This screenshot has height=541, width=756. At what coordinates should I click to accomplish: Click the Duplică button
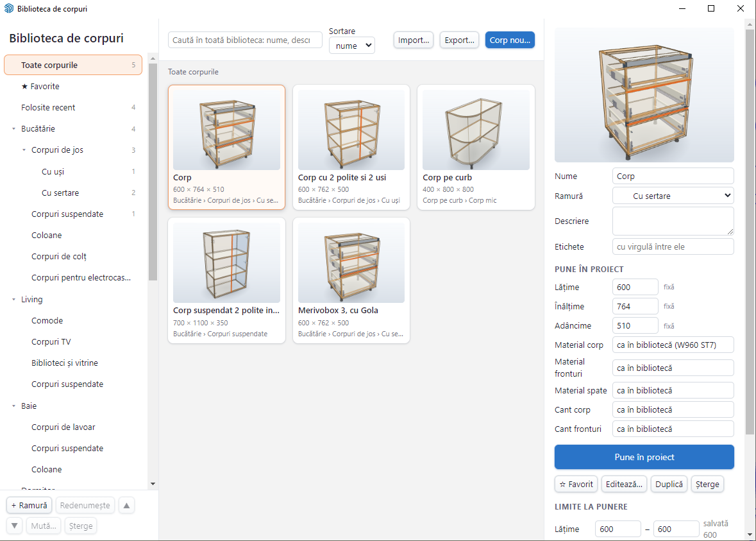[669, 484]
